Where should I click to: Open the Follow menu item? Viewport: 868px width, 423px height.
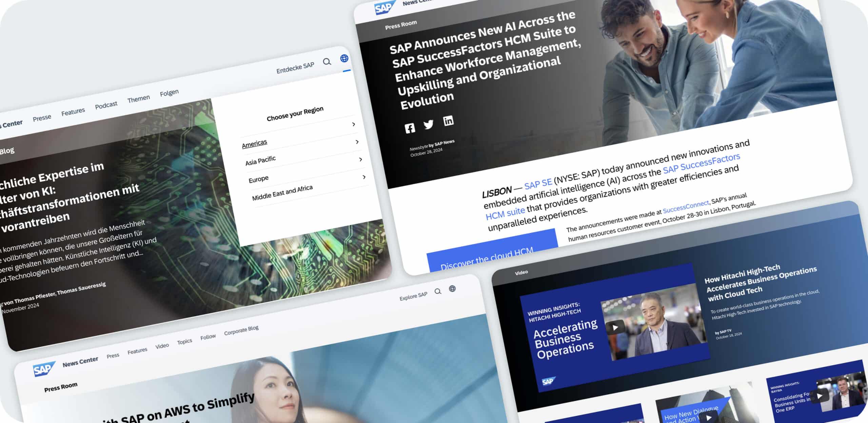tap(208, 337)
